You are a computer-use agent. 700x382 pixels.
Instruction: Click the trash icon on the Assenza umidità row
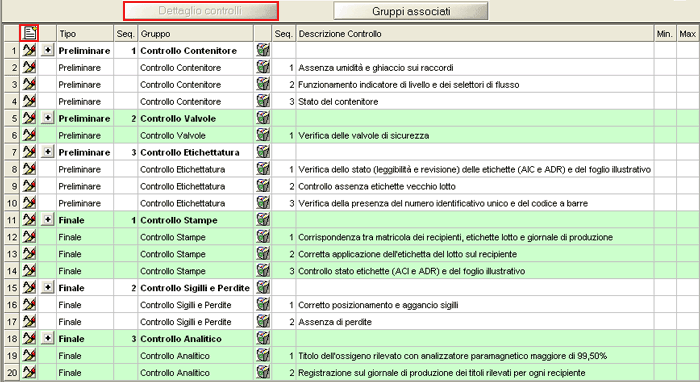coord(263,67)
